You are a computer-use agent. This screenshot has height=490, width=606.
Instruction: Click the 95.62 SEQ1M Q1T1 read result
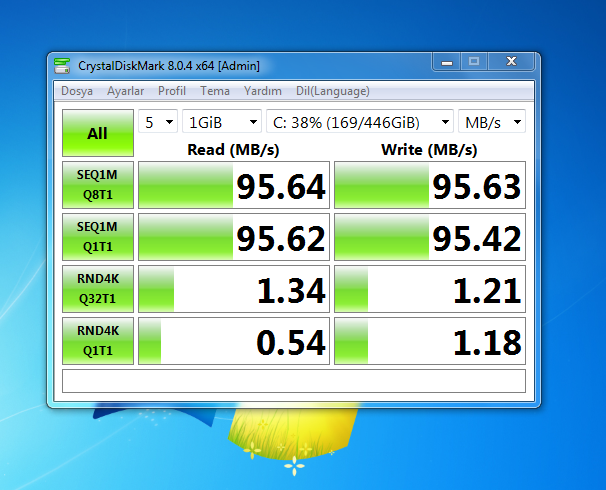point(234,236)
